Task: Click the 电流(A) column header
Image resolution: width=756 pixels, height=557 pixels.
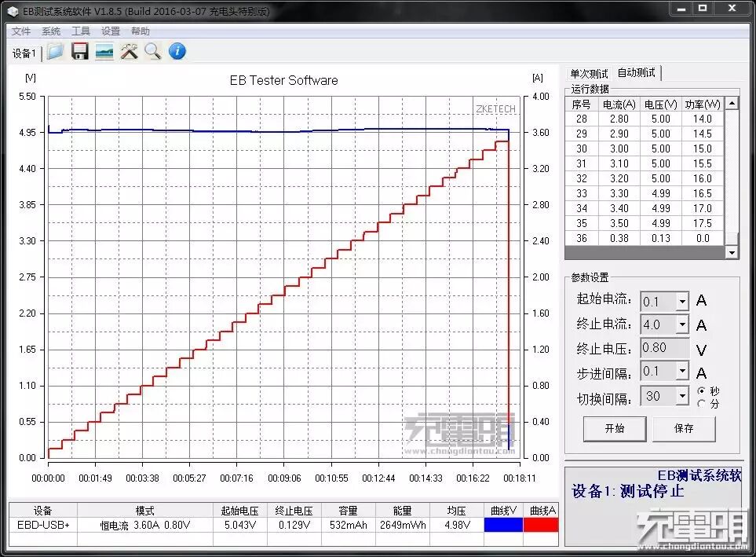Action: click(619, 104)
